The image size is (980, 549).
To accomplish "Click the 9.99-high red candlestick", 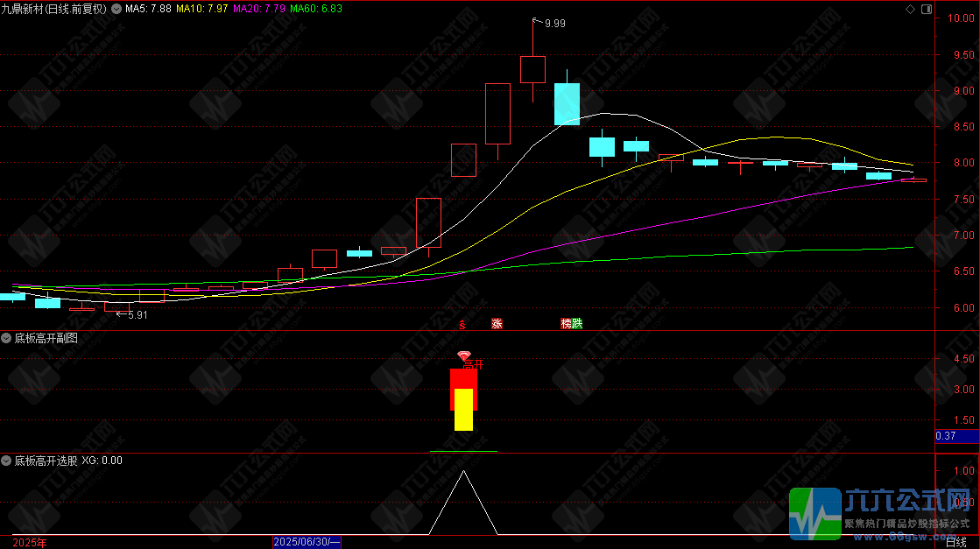I will (x=533, y=68).
